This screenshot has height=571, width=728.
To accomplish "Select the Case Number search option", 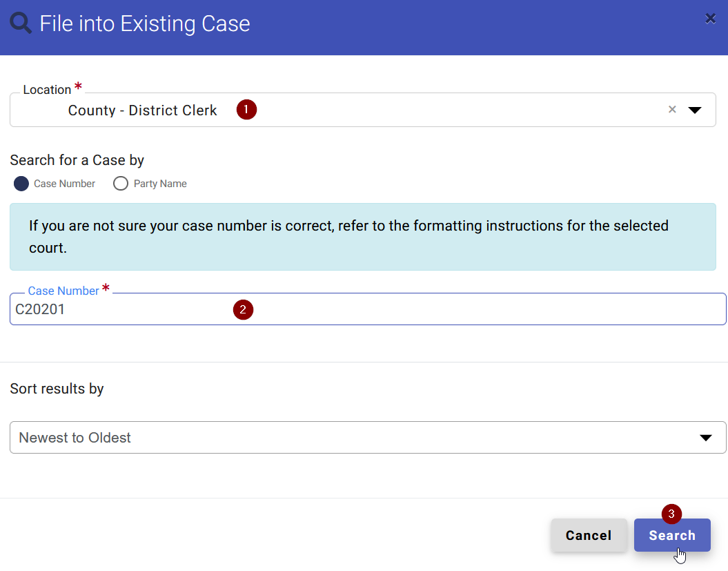I will 21,184.
